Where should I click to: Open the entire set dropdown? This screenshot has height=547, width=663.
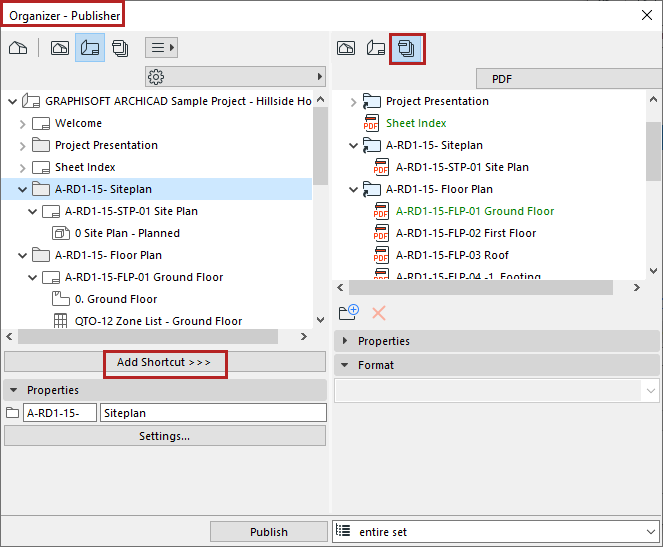(x=496, y=532)
